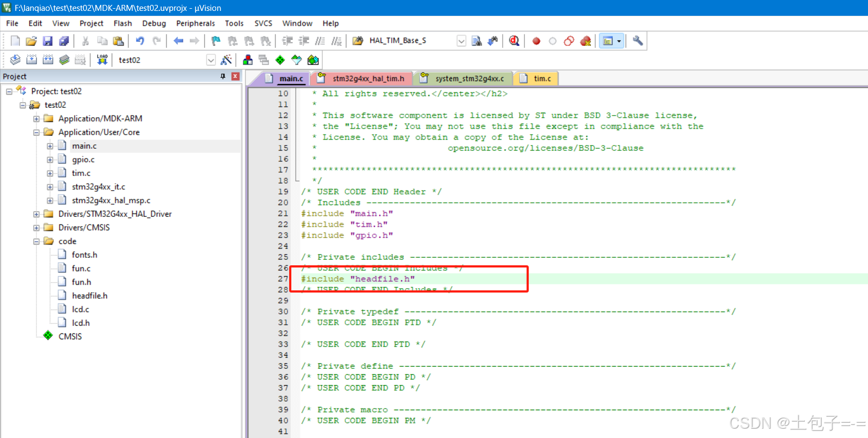The height and width of the screenshot is (438, 868).
Task: Kill all breakpoints icon
Action: pos(586,41)
